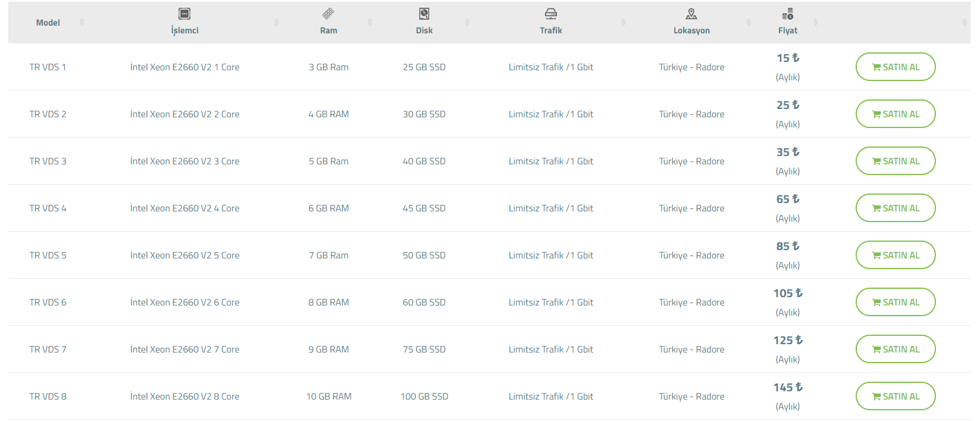Click the İşlemci column header label

coord(184,30)
